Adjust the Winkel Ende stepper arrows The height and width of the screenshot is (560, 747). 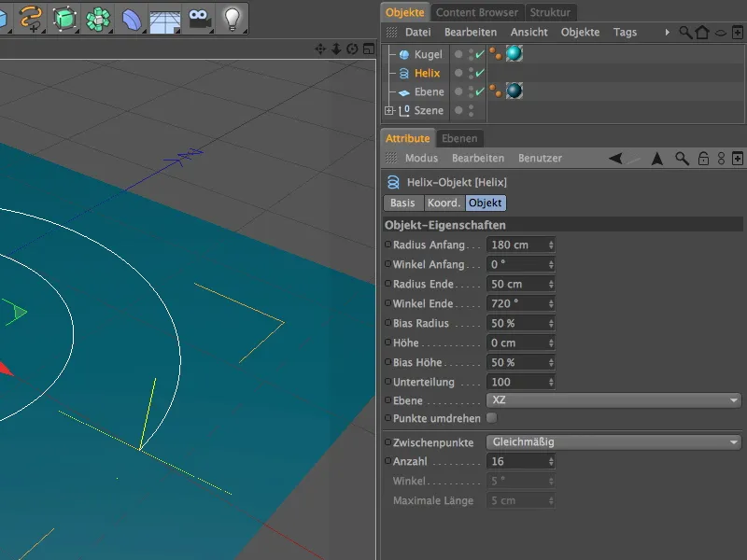pos(551,303)
